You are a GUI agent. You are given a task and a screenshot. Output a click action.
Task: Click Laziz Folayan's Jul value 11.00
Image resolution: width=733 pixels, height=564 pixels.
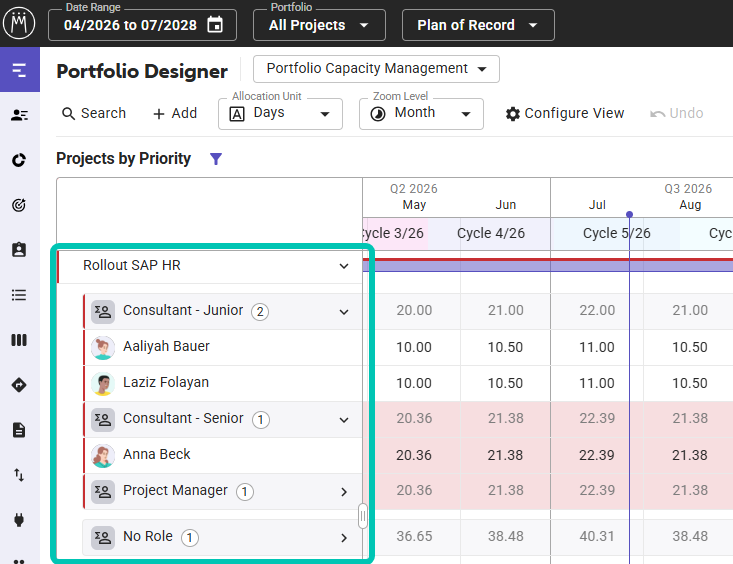tap(596, 383)
